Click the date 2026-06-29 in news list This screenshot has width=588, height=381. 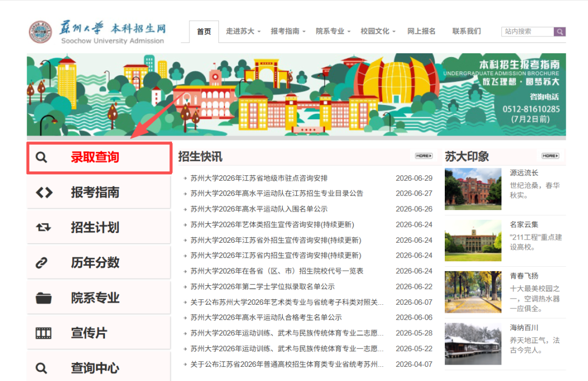click(x=414, y=178)
